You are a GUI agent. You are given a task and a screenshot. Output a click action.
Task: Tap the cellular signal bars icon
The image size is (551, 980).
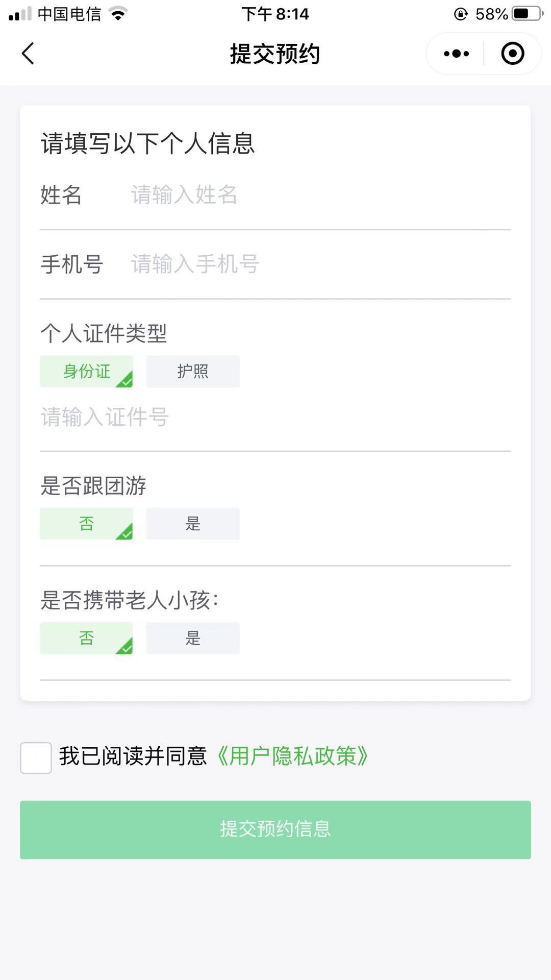(20, 14)
